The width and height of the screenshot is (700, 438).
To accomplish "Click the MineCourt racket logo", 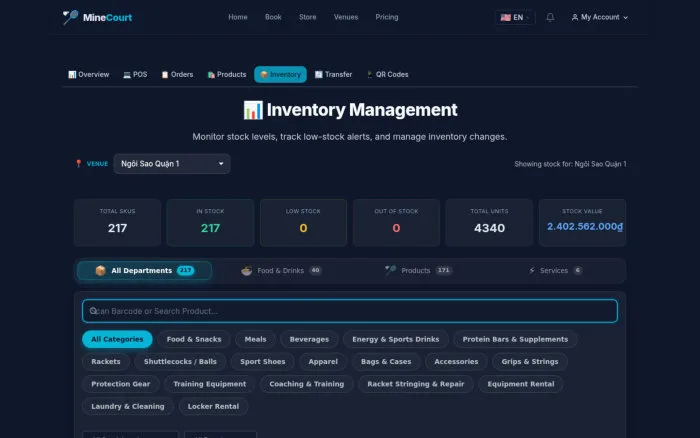I will click(70, 17).
